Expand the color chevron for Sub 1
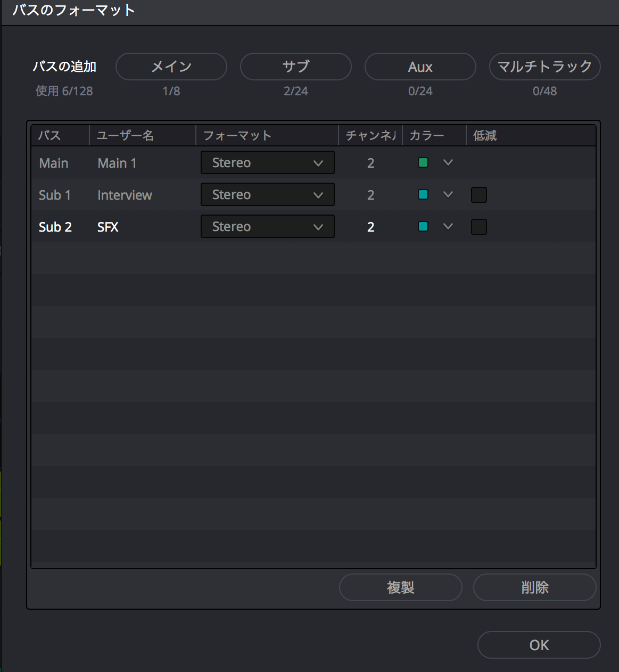This screenshot has width=619, height=672. pyautogui.click(x=448, y=195)
